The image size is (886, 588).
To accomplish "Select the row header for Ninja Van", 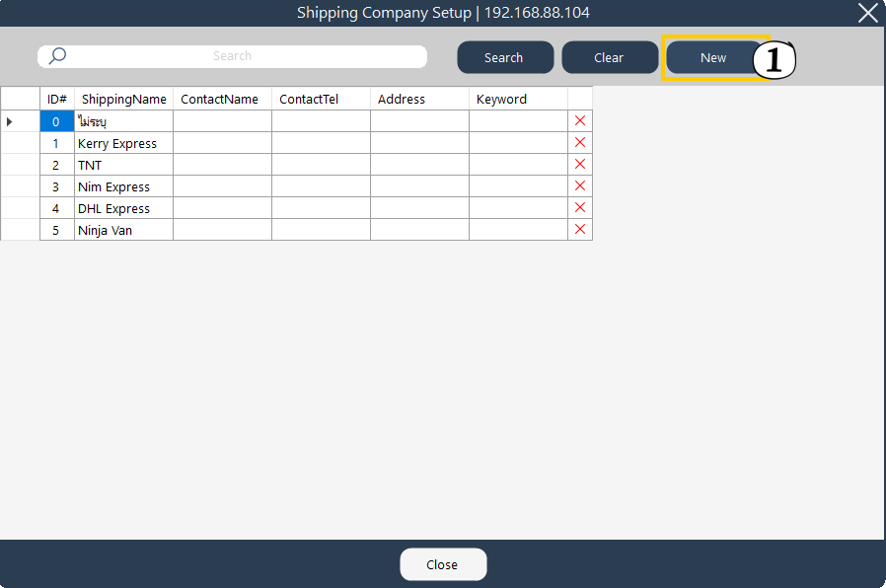I will tap(20, 230).
